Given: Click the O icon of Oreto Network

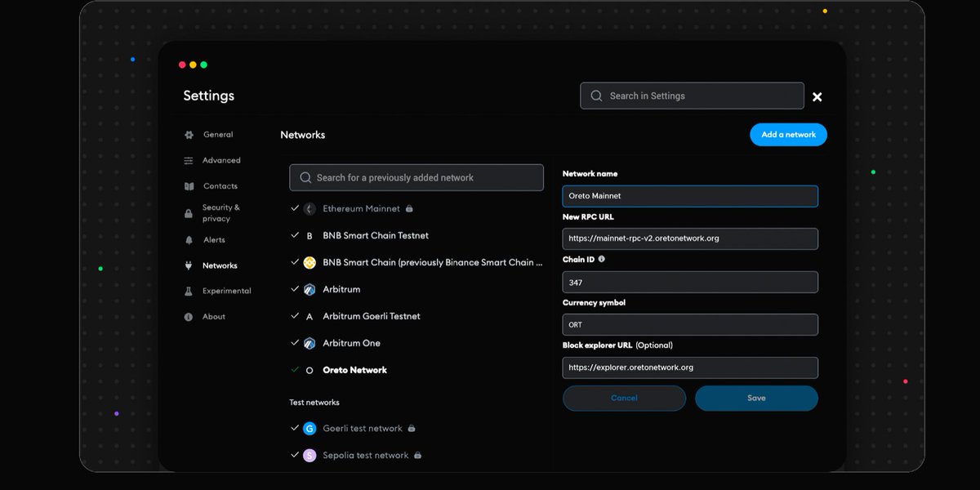Looking at the screenshot, I should tap(310, 371).
